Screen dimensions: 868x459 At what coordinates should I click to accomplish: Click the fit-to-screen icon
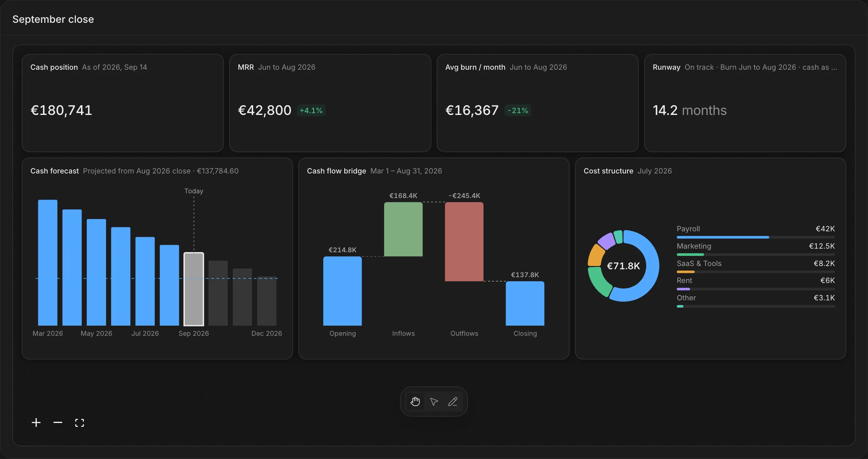80,422
